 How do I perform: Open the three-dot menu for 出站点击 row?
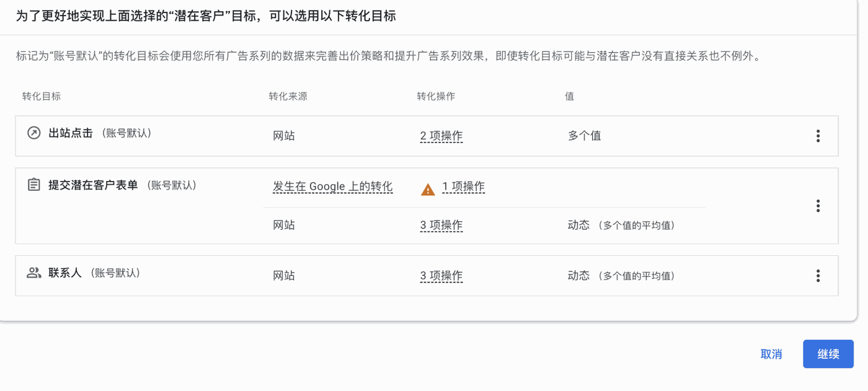[818, 136]
